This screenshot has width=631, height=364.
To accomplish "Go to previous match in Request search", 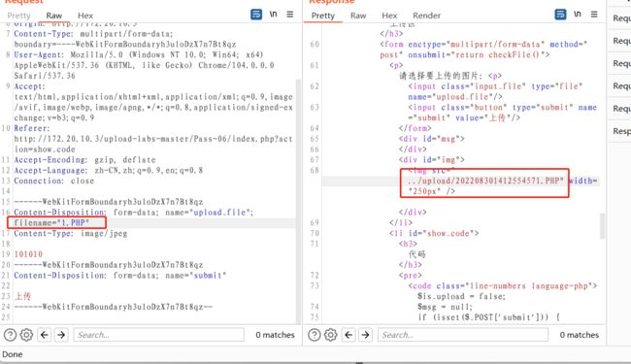I will (45, 335).
